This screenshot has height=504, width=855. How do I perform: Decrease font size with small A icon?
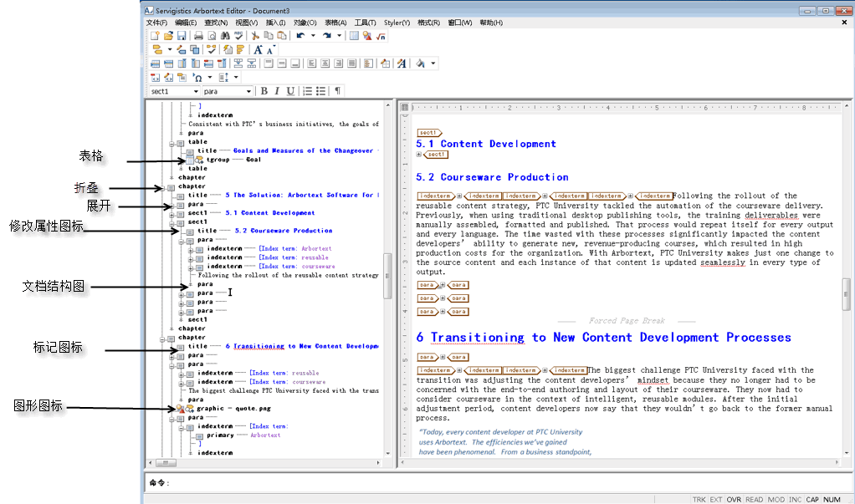(x=270, y=50)
